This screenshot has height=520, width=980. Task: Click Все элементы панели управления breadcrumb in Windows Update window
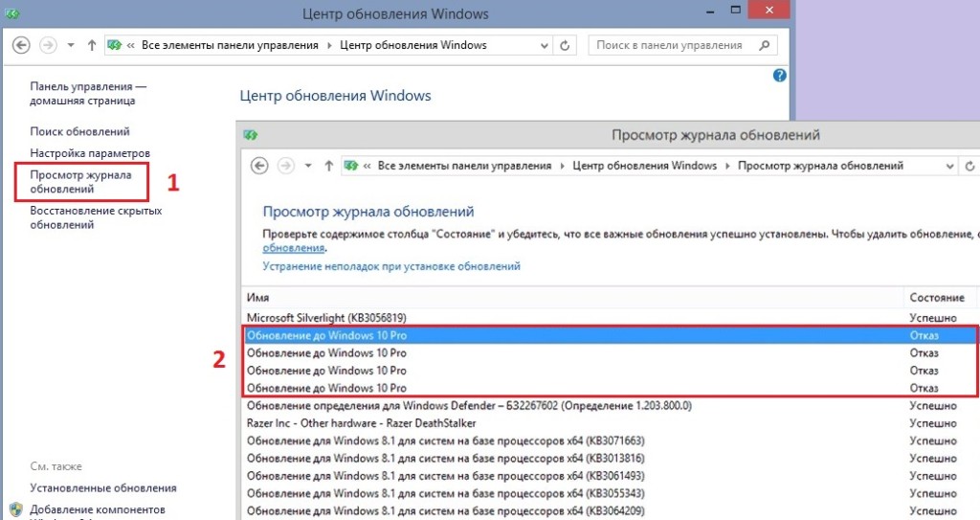[230, 45]
